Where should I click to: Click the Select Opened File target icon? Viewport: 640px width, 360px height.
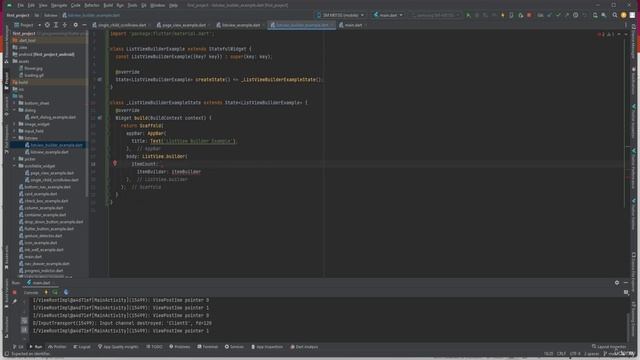[x=47, y=25]
